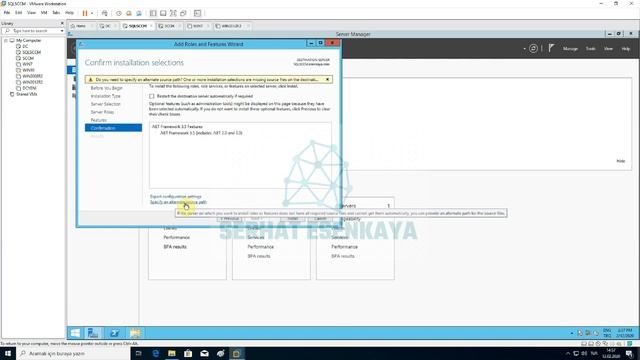Click host Windows Start button
The width and height of the screenshot is (640, 360).
[8, 353]
